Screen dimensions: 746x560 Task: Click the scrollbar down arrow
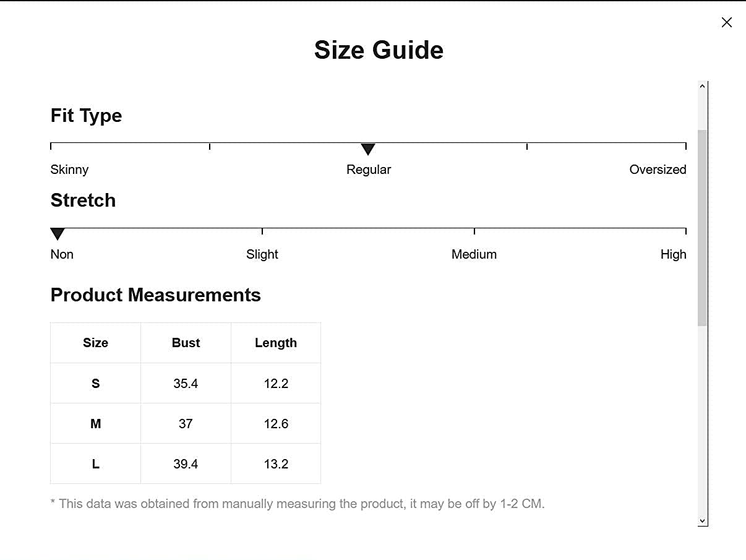pos(702,521)
